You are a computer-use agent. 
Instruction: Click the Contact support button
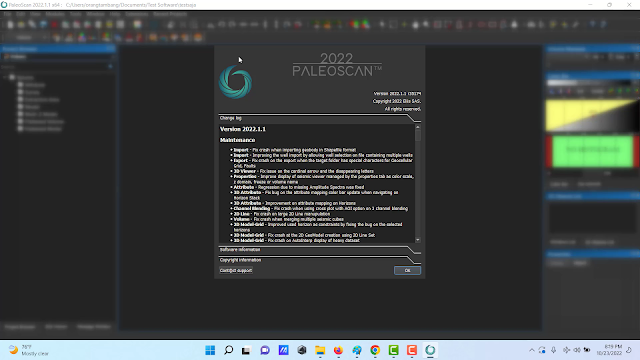[x=236, y=270]
